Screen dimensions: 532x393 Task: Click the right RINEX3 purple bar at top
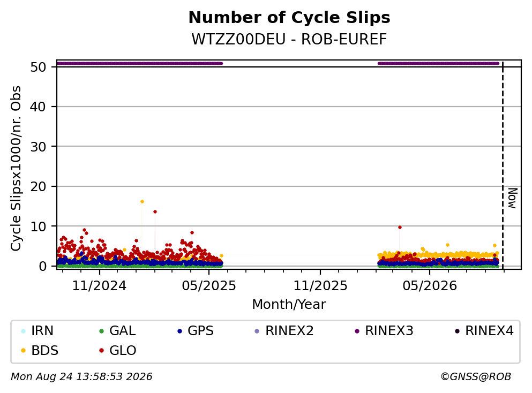438,63
